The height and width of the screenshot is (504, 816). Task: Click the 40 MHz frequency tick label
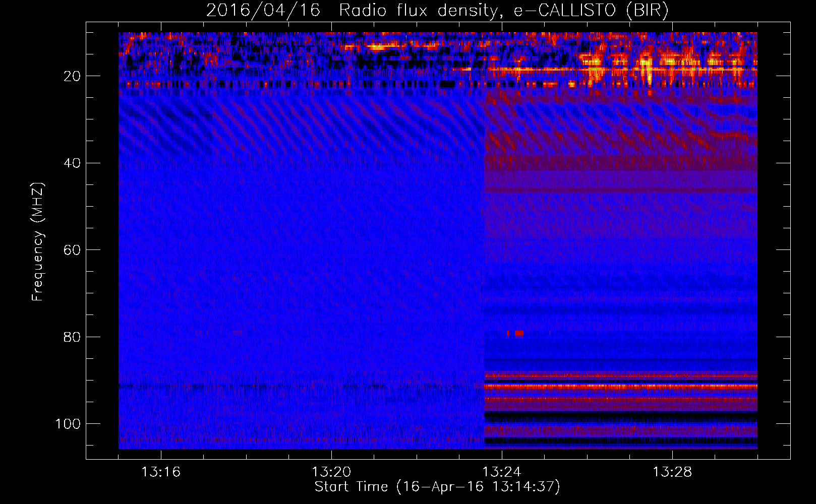tap(72, 163)
